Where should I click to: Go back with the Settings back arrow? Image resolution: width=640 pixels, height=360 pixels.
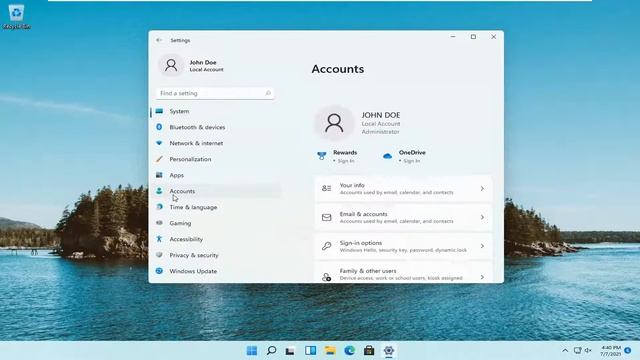tap(159, 40)
